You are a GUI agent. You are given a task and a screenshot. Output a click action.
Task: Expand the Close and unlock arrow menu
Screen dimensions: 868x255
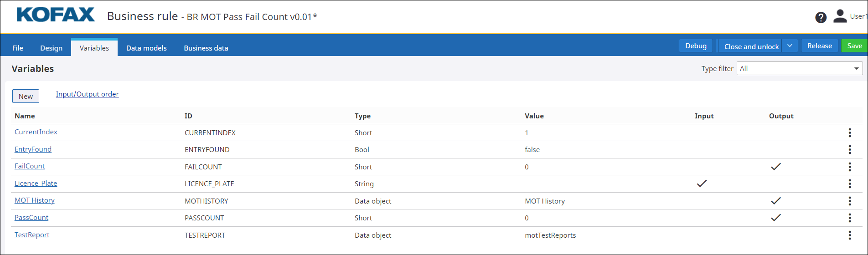(x=790, y=46)
